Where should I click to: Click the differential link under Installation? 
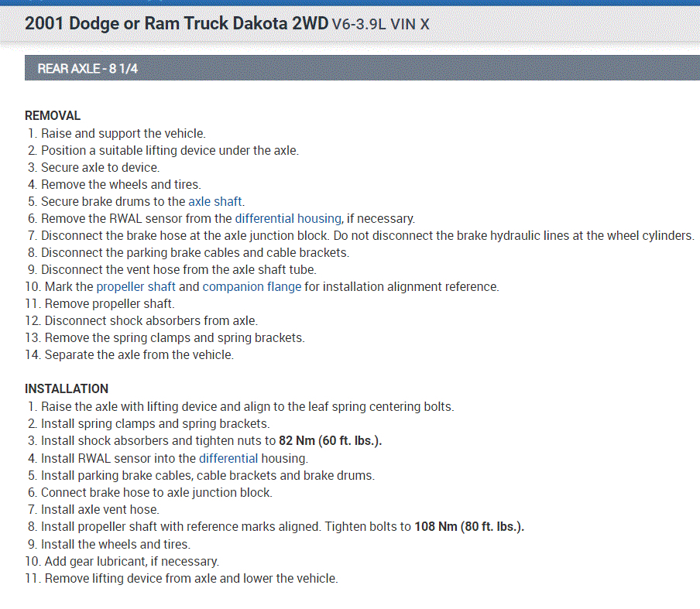pos(228,458)
